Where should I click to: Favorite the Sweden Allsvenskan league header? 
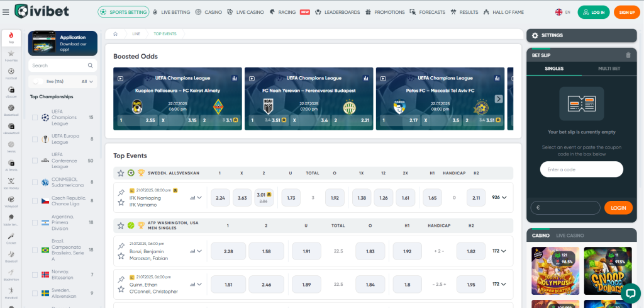121,173
